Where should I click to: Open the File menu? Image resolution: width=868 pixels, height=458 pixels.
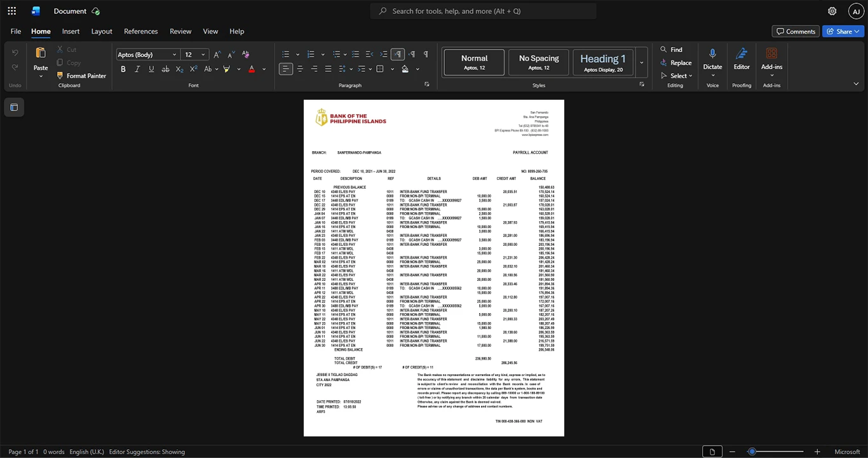[16, 31]
